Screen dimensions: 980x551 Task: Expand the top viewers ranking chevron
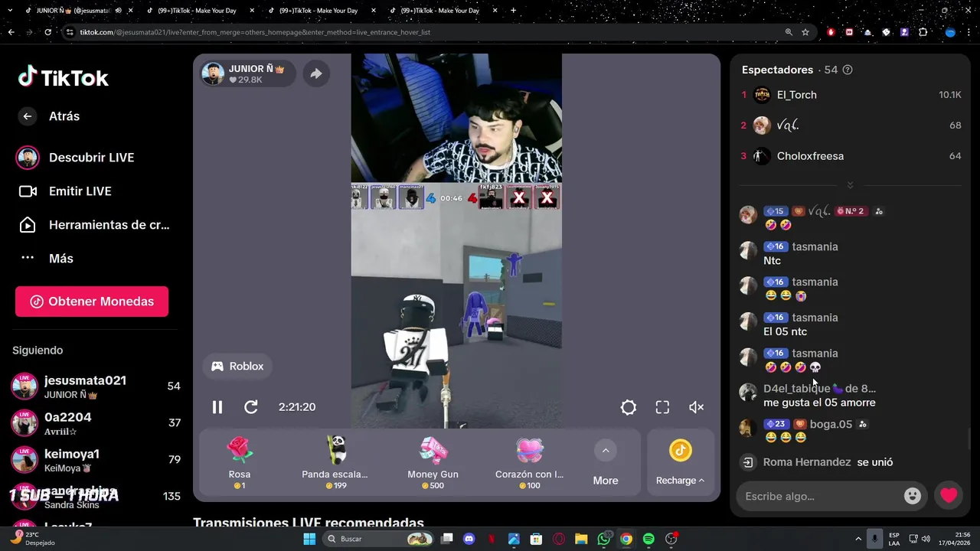(850, 185)
